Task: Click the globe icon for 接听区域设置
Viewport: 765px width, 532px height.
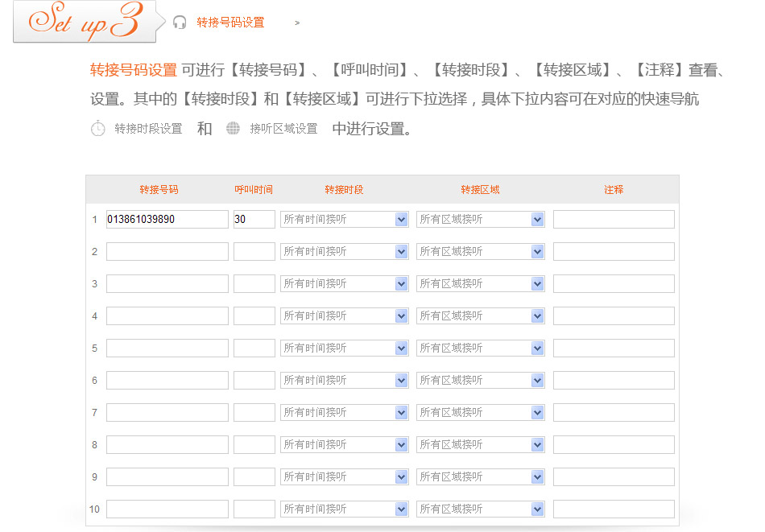Action: [x=233, y=128]
